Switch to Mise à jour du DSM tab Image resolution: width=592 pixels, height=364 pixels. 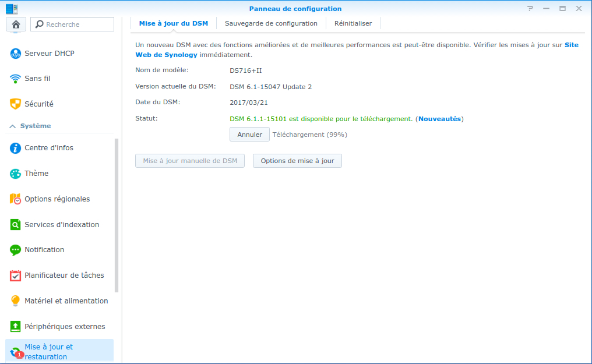coord(174,23)
